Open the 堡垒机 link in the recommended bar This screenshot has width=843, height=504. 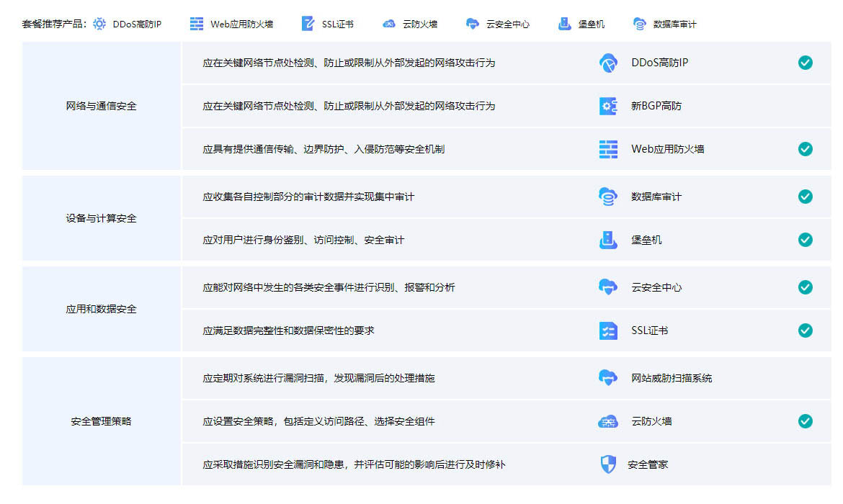point(592,24)
